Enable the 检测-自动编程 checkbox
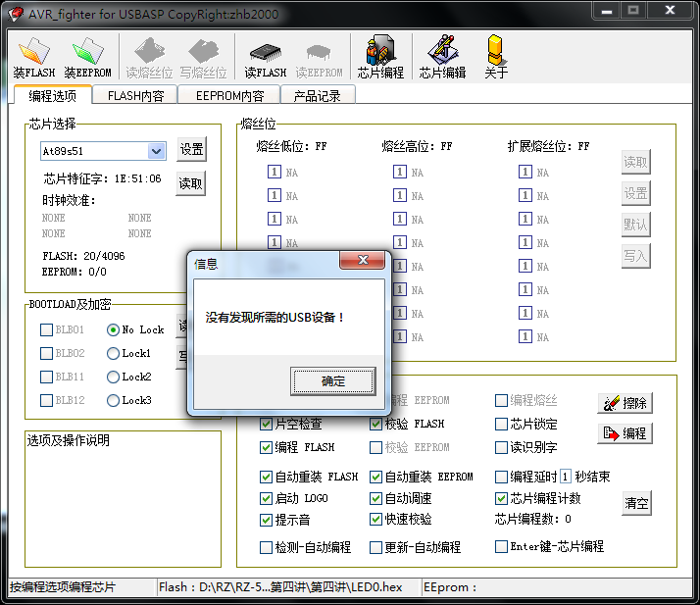This screenshot has height=605, width=700. pyautogui.click(x=266, y=547)
